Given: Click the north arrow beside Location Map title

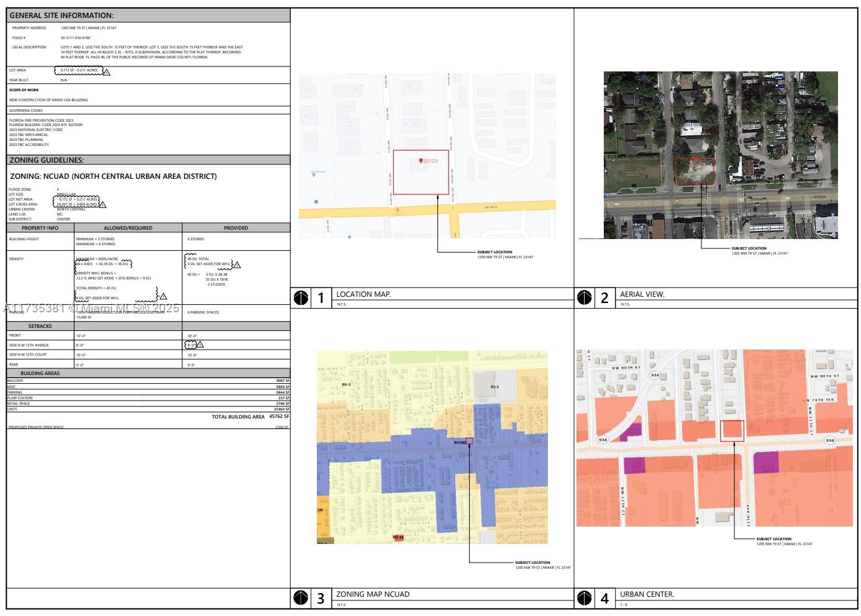Looking at the screenshot, I should click(301, 298).
